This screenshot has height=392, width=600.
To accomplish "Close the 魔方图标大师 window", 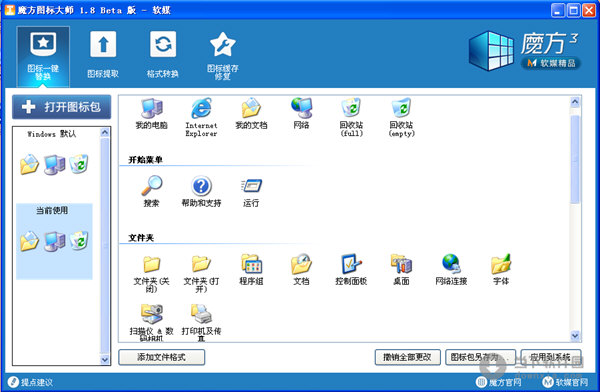I will pos(589,10).
